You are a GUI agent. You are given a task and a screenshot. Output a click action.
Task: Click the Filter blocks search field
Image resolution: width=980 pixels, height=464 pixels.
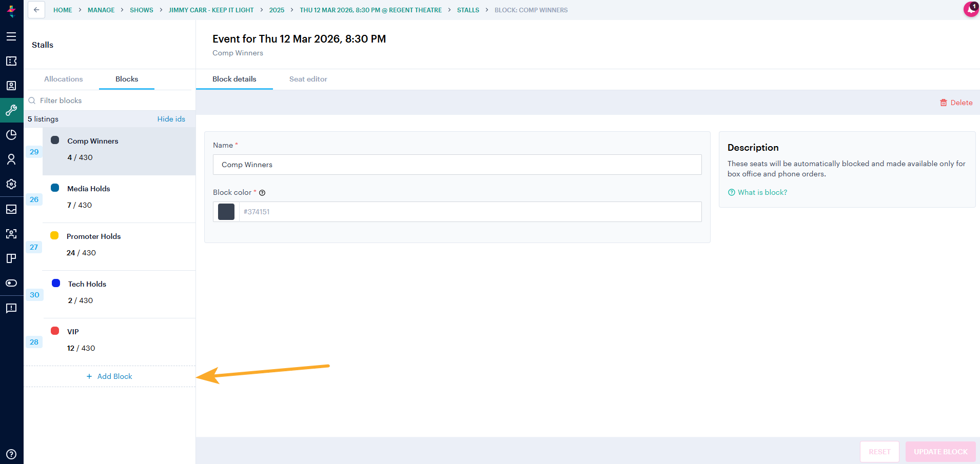pos(110,100)
